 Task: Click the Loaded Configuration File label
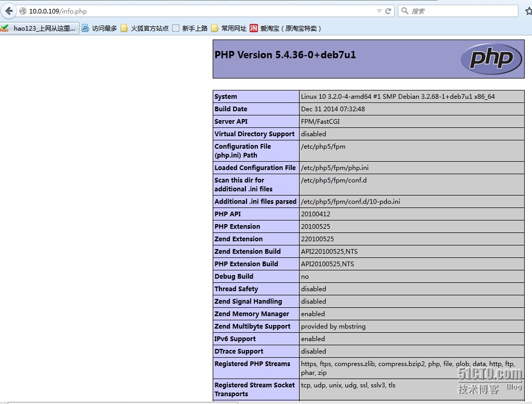(x=255, y=167)
